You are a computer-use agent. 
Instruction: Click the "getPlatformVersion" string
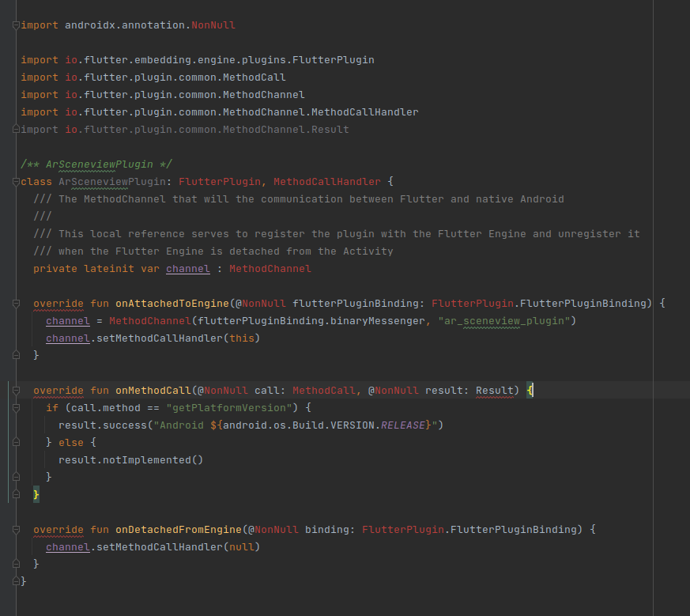click(229, 408)
